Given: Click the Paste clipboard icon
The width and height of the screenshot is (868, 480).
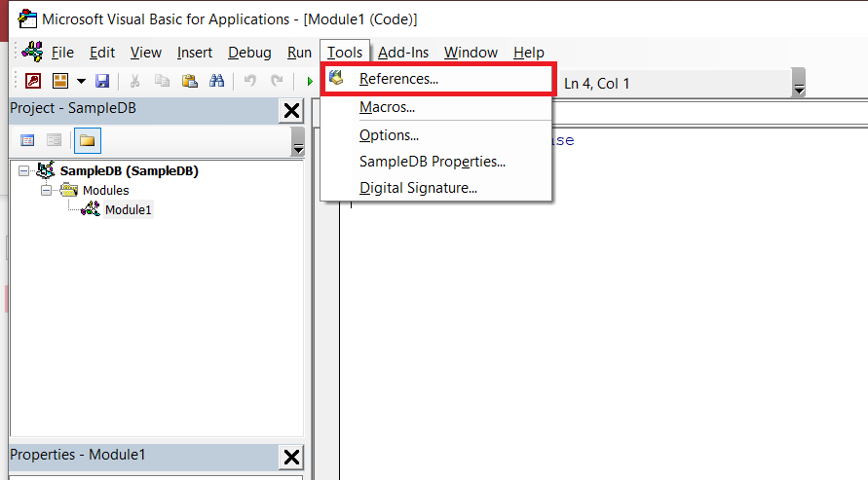Looking at the screenshot, I should click(x=189, y=81).
